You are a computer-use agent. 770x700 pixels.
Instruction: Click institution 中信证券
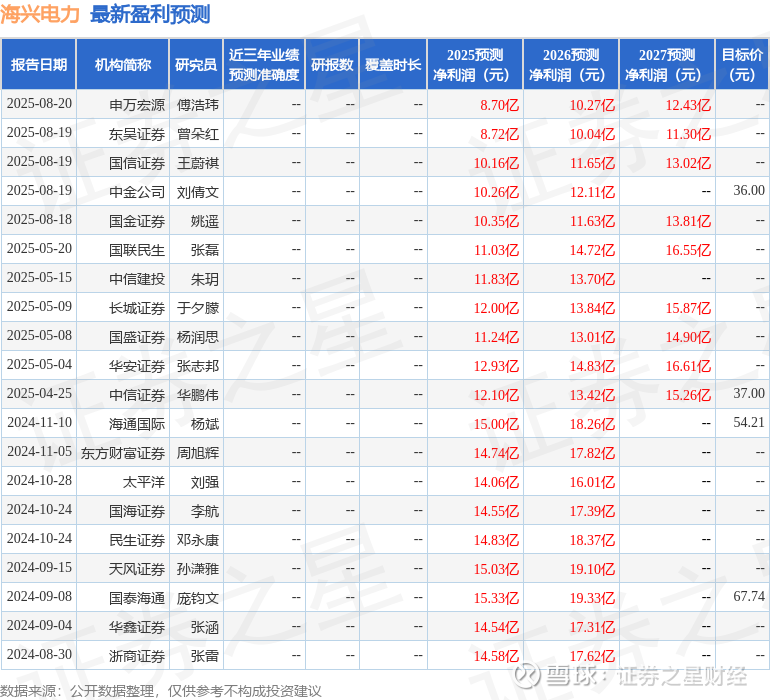pyautogui.click(x=137, y=394)
